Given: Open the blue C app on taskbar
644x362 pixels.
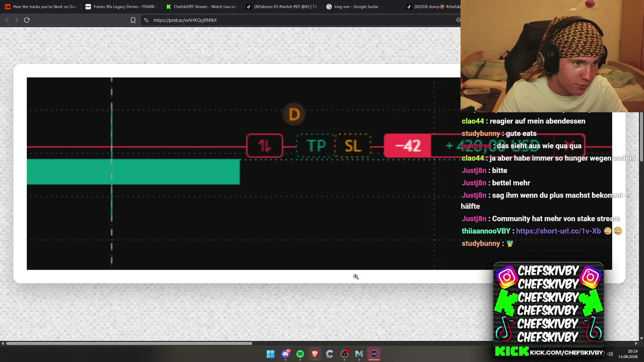Looking at the screenshot, I should tap(330, 354).
